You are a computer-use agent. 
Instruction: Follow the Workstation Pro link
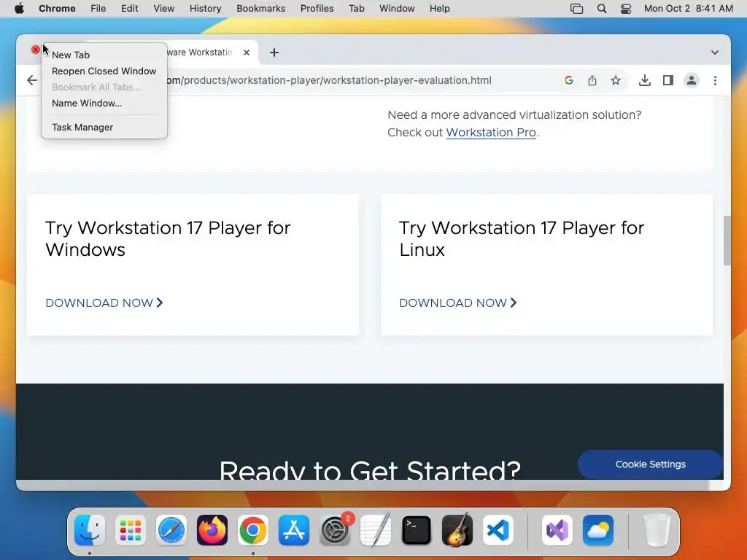click(x=491, y=133)
